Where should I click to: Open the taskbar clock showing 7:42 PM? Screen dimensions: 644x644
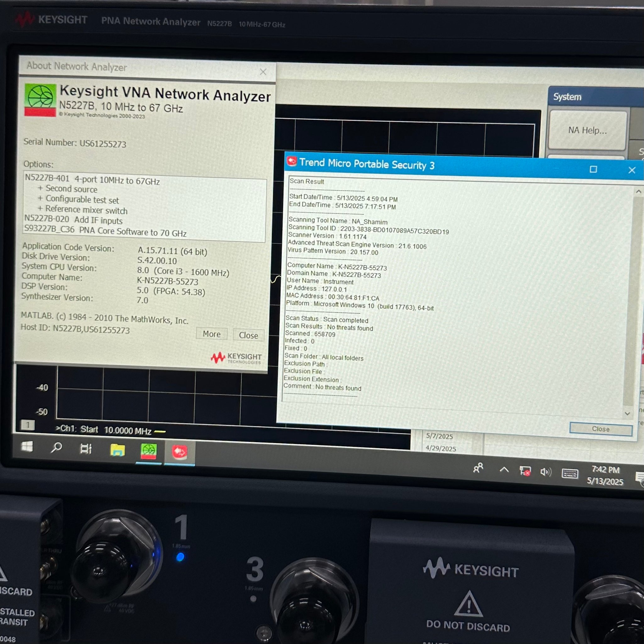(605, 476)
